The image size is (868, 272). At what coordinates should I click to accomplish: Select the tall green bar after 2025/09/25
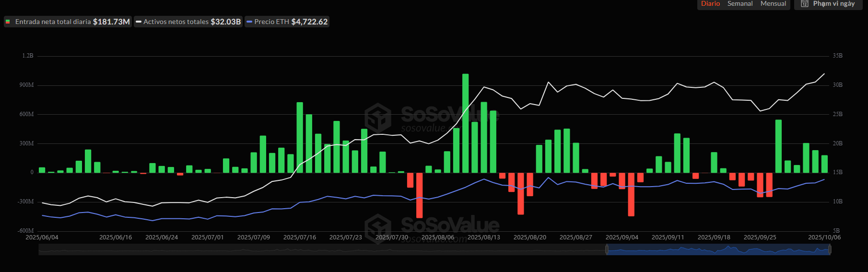[x=778, y=146]
